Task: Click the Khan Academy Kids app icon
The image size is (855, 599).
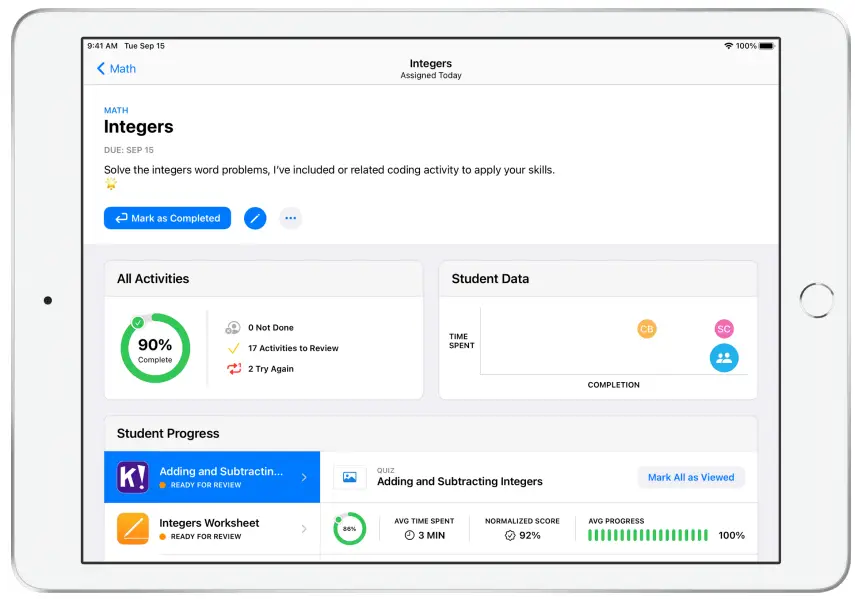Action: point(133,477)
